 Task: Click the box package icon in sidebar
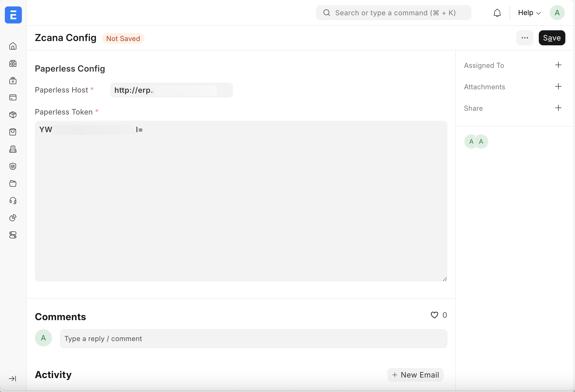click(x=13, y=115)
